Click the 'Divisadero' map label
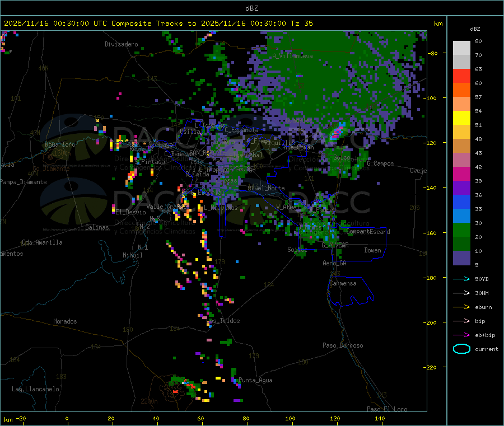The image size is (504, 426). (121, 44)
